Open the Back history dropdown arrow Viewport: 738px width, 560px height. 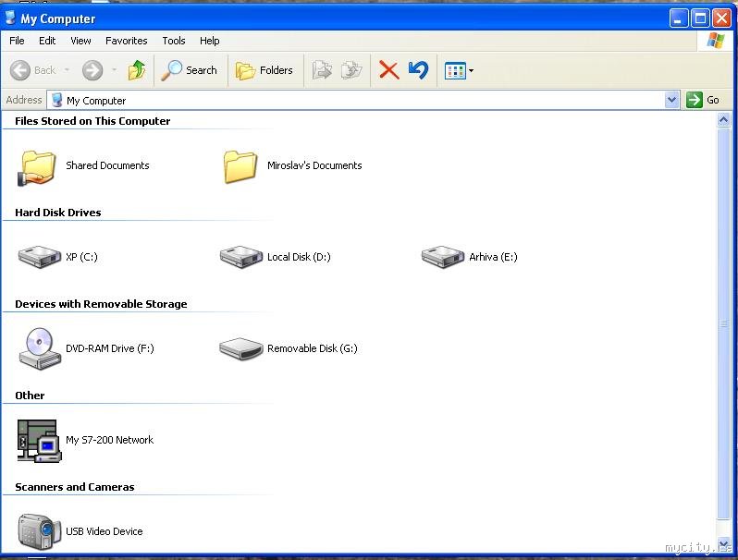click(x=67, y=70)
